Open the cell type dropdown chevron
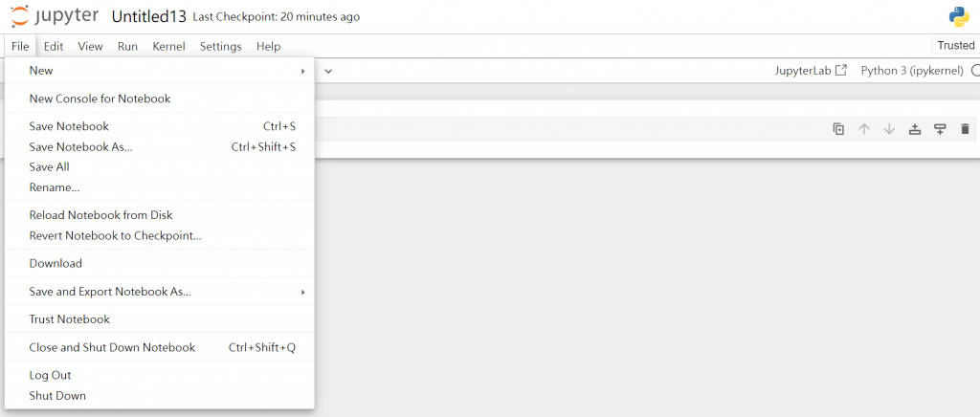This screenshot has height=417, width=980. [328, 71]
